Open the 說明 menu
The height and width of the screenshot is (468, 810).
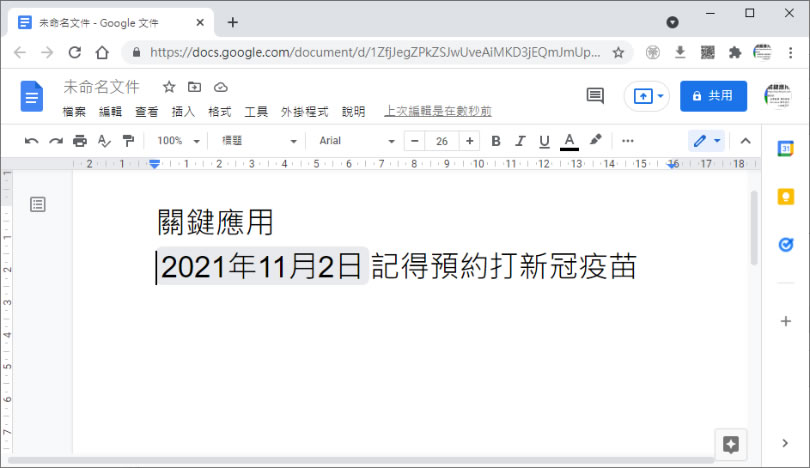point(353,112)
